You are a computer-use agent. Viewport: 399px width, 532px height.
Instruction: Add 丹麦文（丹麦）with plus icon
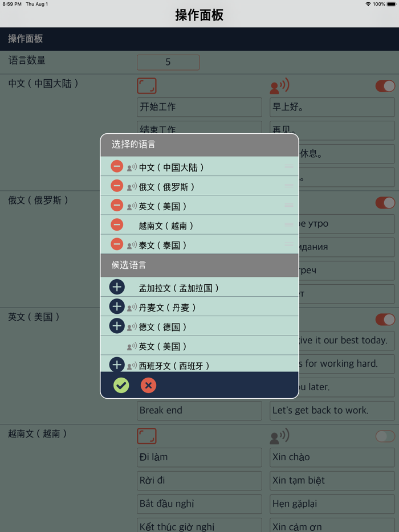coord(117,306)
